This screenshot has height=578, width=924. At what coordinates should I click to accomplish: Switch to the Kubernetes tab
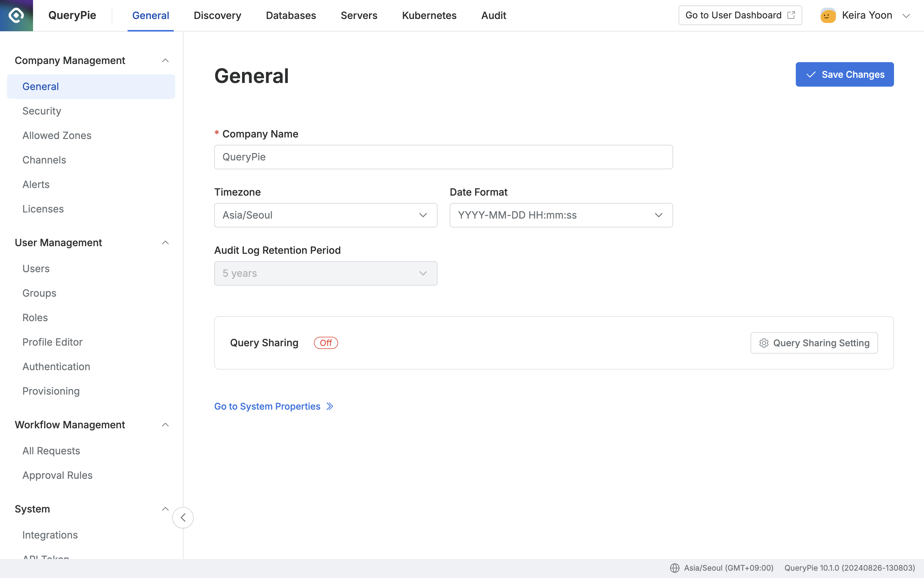coord(429,15)
